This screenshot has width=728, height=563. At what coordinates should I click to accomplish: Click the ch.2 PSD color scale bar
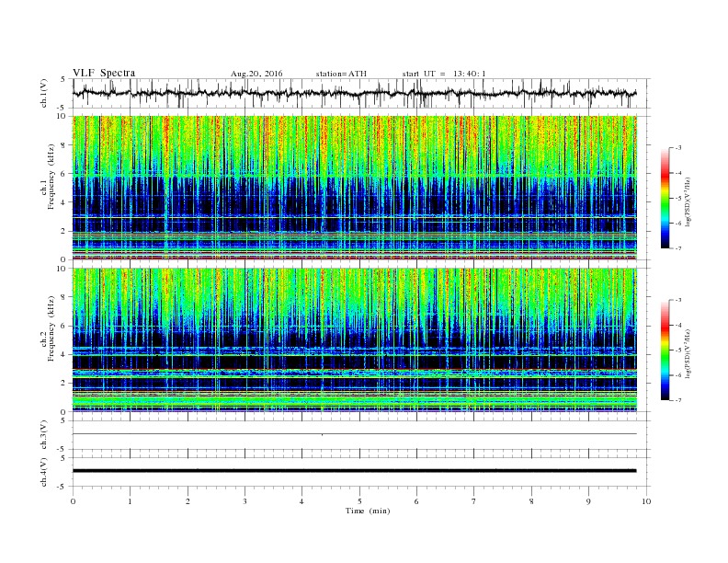tap(665, 350)
